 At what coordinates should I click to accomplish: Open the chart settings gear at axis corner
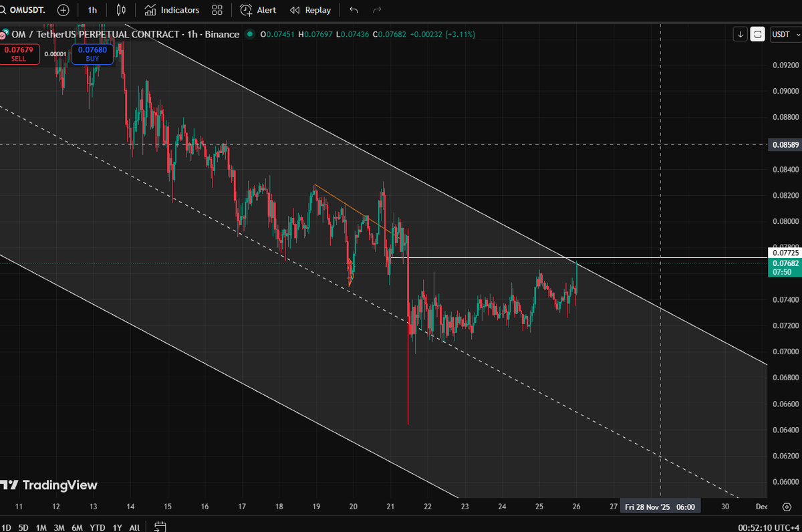tap(785, 507)
